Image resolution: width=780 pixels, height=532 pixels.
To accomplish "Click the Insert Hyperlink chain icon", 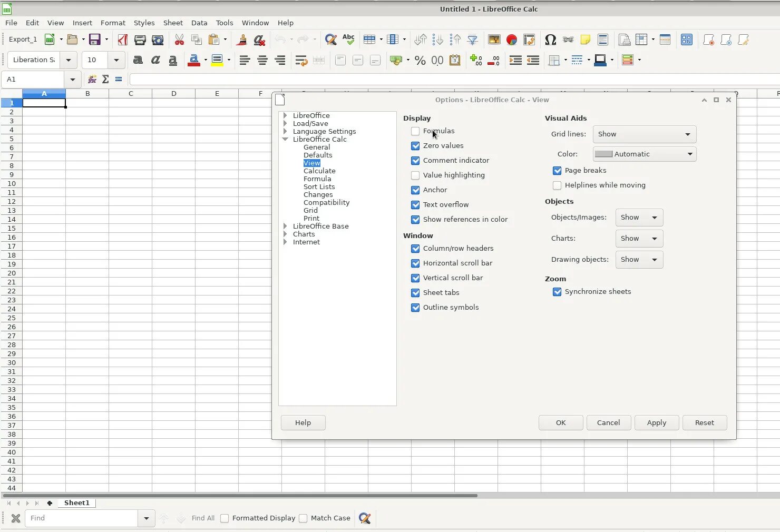I will (568, 40).
